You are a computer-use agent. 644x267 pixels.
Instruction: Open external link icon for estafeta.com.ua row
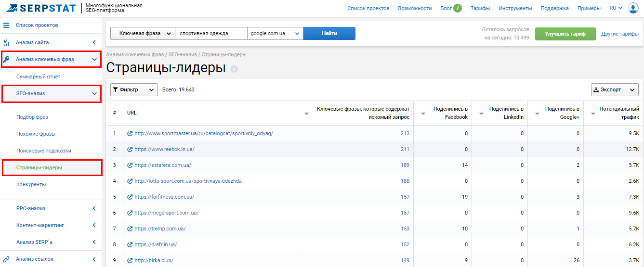click(130, 165)
